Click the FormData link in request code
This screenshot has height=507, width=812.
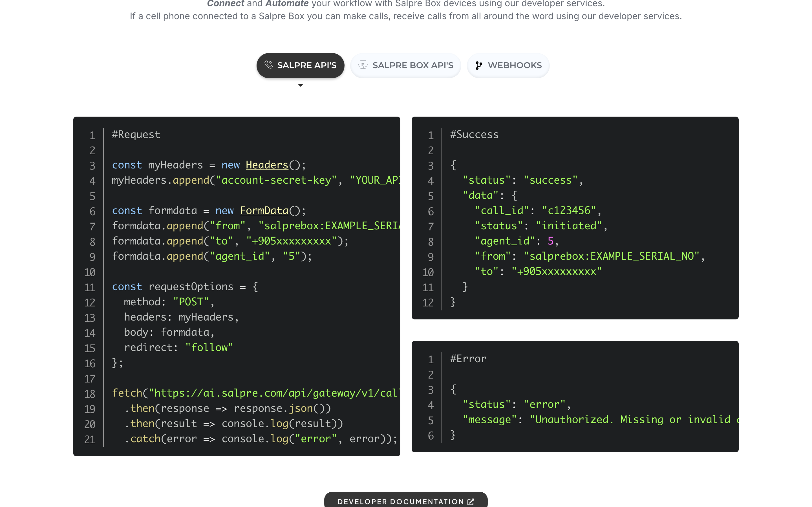[x=264, y=211]
